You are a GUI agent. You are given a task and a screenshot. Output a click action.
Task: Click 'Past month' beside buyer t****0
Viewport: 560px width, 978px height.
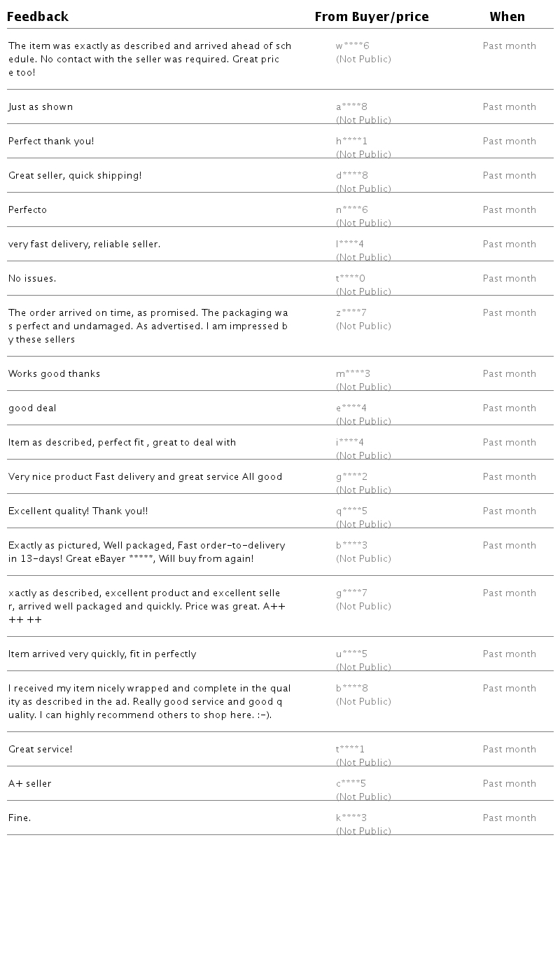pos(509,279)
